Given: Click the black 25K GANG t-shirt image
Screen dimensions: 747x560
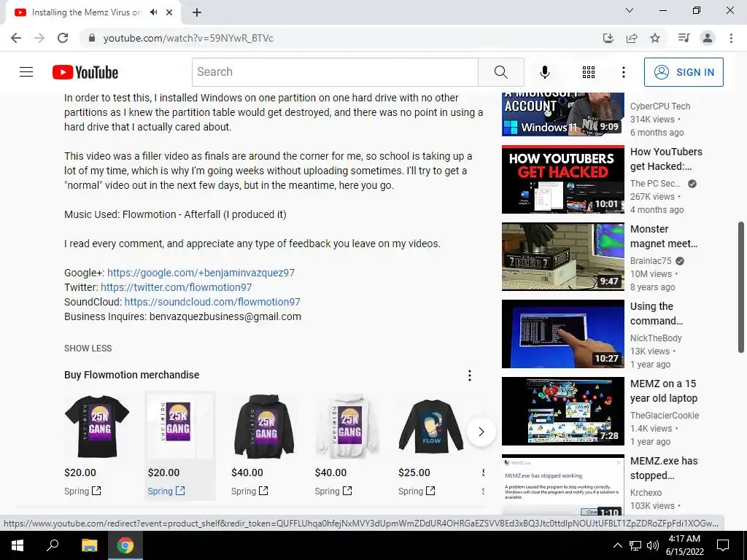Looking at the screenshot, I should [x=97, y=426].
